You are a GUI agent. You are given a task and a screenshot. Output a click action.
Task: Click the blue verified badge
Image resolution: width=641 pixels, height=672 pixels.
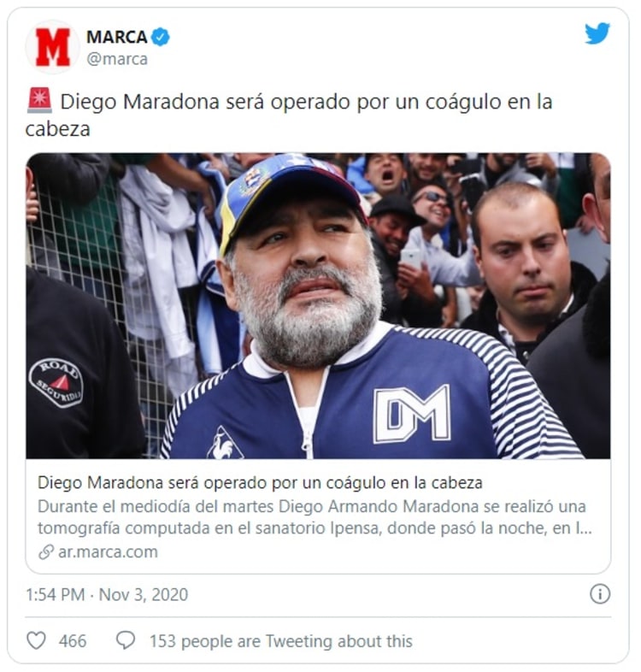click(x=162, y=37)
